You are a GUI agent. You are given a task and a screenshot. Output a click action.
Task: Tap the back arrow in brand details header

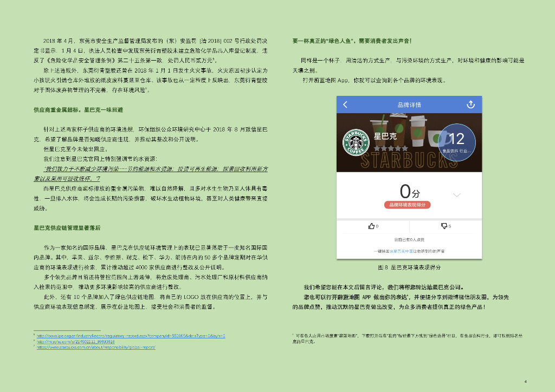[345, 104]
